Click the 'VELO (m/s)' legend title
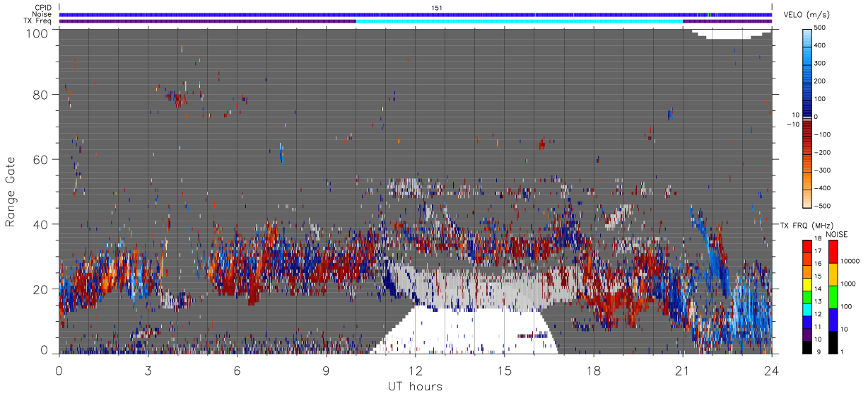This screenshot has width=868, height=401. 808,16
